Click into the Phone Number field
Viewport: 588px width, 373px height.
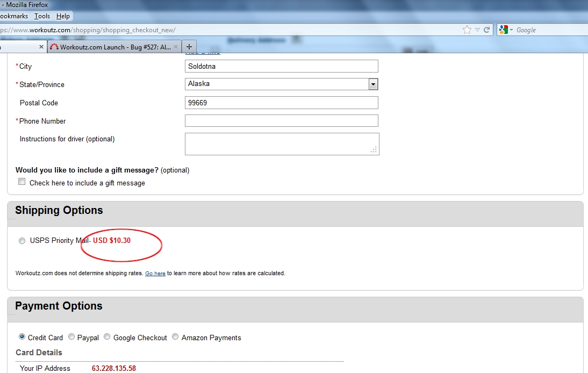[x=281, y=121]
